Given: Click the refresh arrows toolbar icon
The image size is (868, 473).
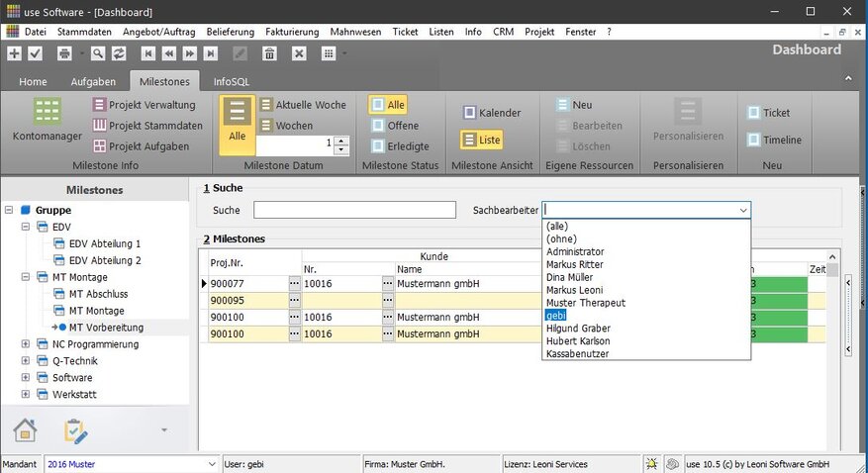Looking at the screenshot, I should coord(119,53).
